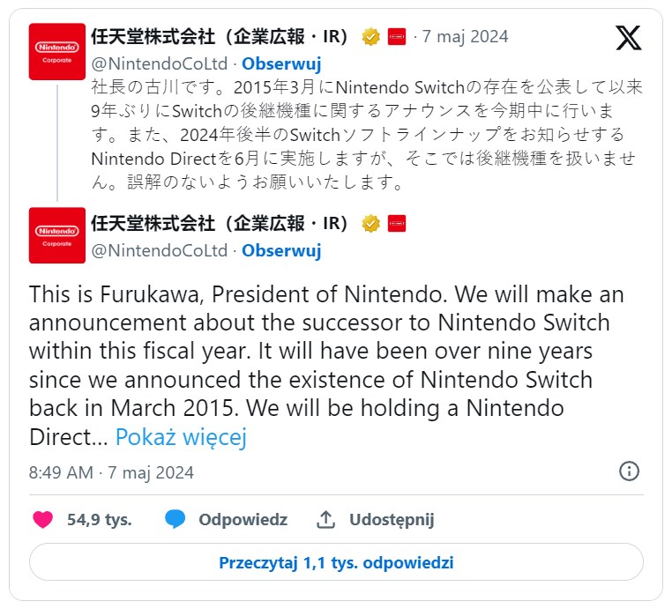The width and height of the screenshot is (672, 616).
Task: Follow via Obserwuj on the second tweet
Action: point(281,250)
